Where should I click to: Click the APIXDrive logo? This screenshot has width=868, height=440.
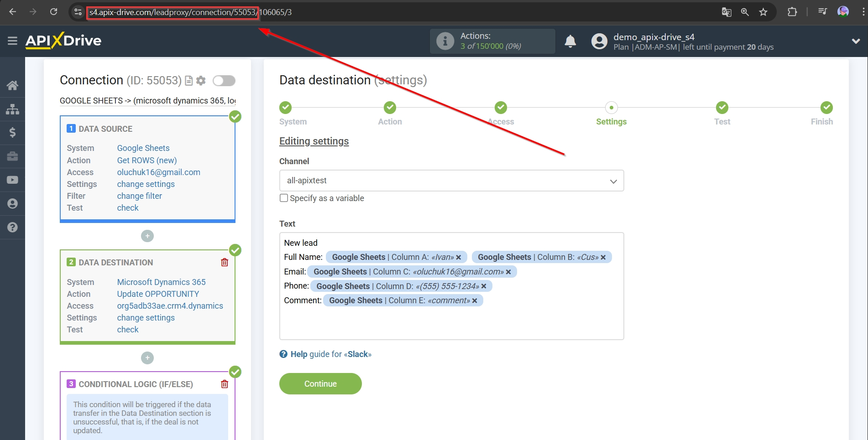coord(63,41)
